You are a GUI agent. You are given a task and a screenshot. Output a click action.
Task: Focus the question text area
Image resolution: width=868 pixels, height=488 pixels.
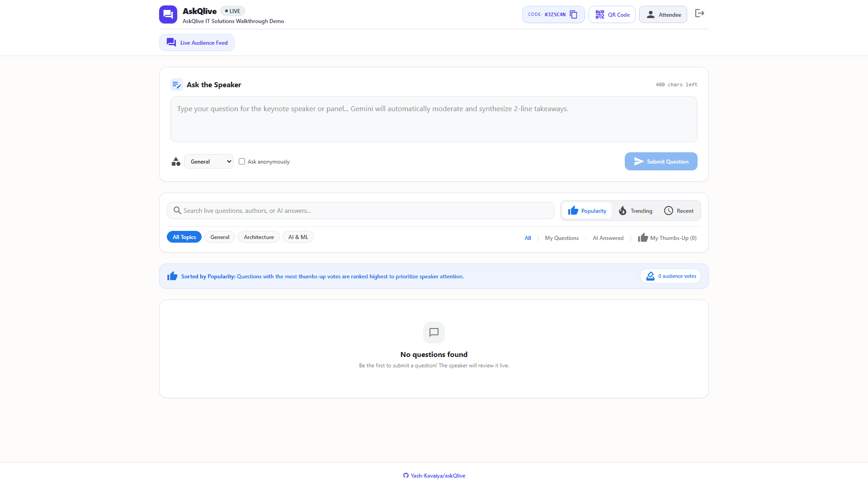coord(434,119)
